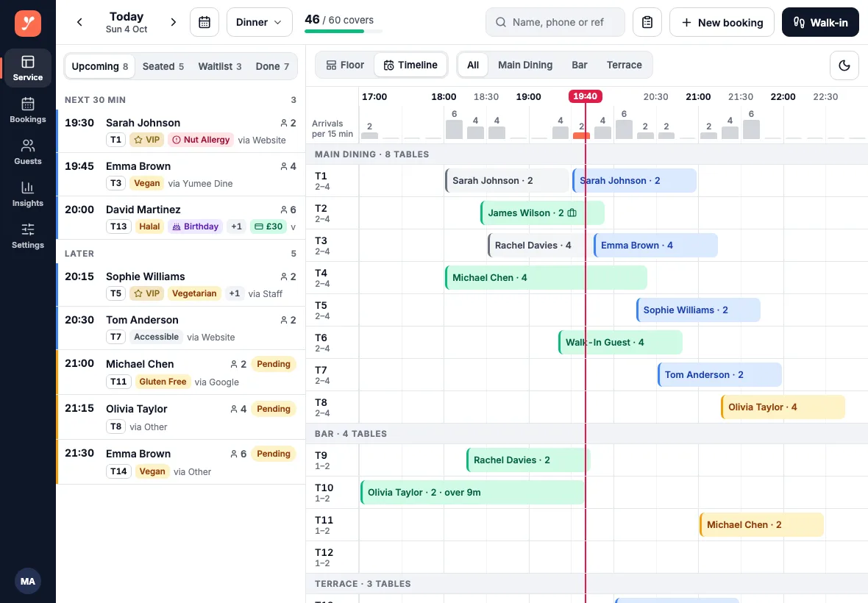Screen dimensions: 868x603
Task: Click the Nut Allergy tag
Action: pos(200,140)
